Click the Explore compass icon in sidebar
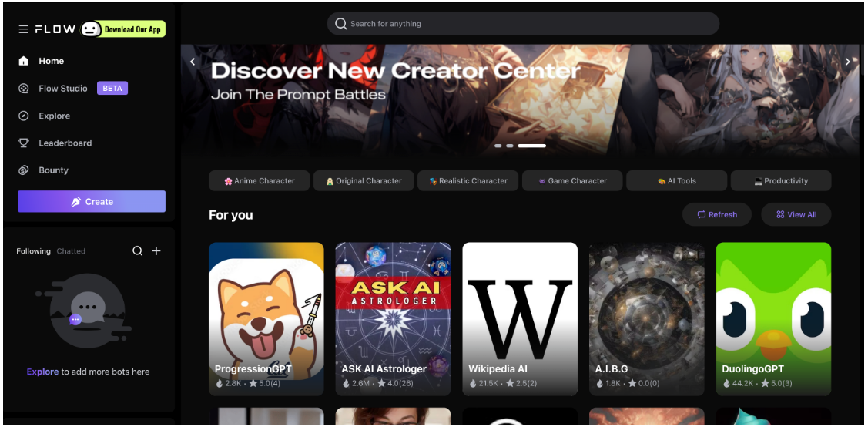Screen dimensions: 868x427 point(23,116)
